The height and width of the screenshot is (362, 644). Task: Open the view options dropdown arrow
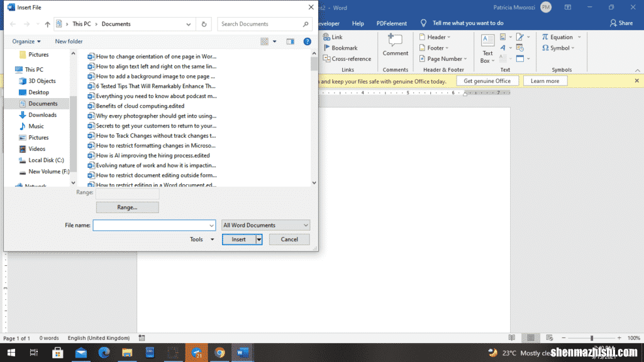click(275, 41)
